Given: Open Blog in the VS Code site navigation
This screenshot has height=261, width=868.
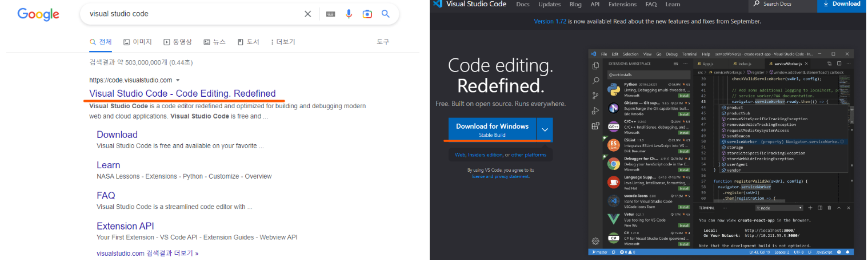Looking at the screenshot, I should tap(575, 5).
